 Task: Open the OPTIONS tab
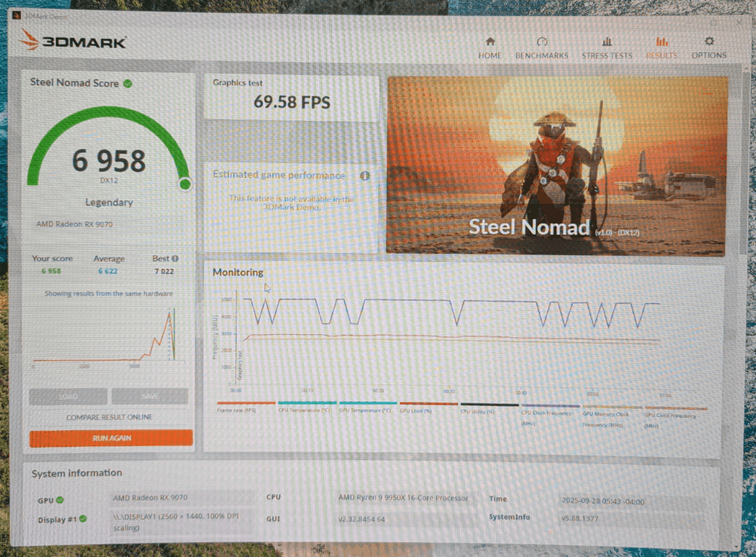pos(709,48)
